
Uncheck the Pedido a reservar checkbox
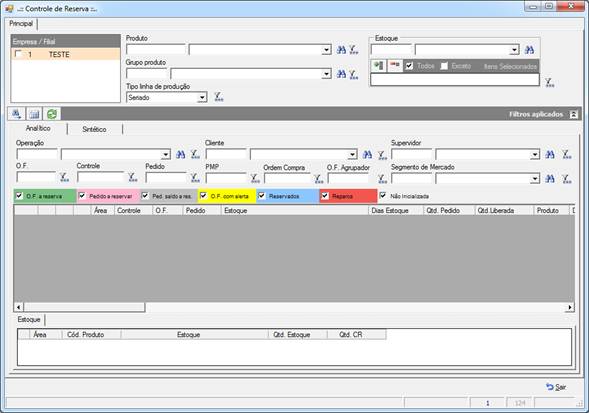pos(82,195)
